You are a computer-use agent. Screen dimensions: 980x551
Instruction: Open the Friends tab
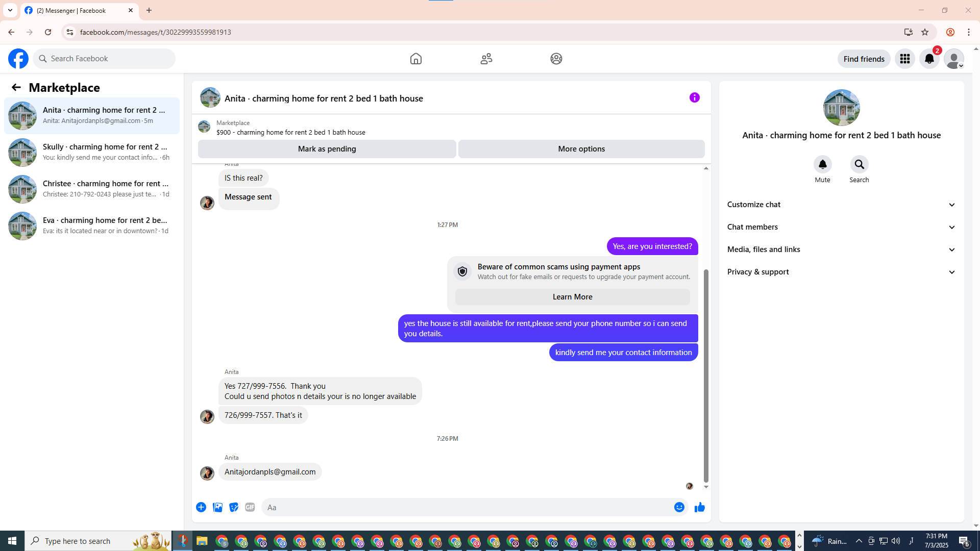pos(486,59)
